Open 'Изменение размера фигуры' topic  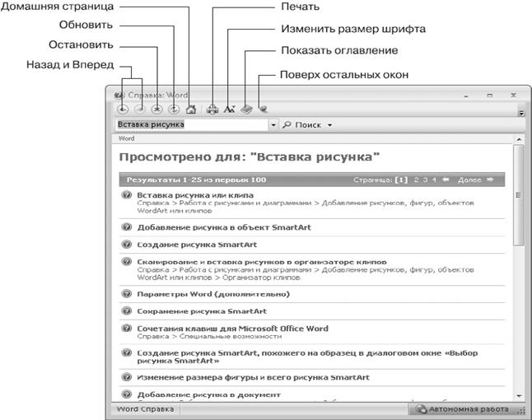(253, 377)
